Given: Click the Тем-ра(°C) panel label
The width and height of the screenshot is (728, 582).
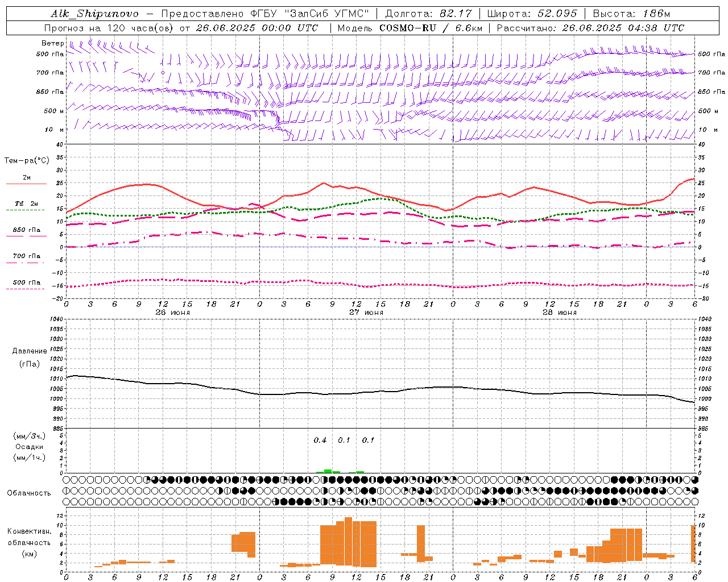Looking at the screenshot, I should [x=27, y=161].
